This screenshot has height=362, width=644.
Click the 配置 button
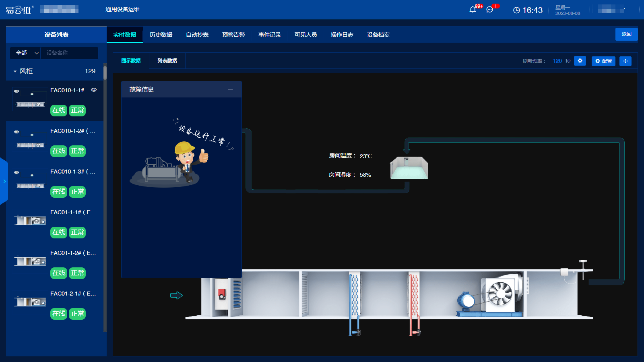[x=603, y=61]
